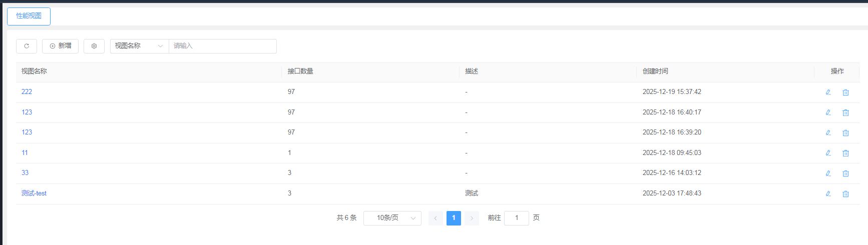
Task: Open view link 11
Action: click(x=25, y=152)
